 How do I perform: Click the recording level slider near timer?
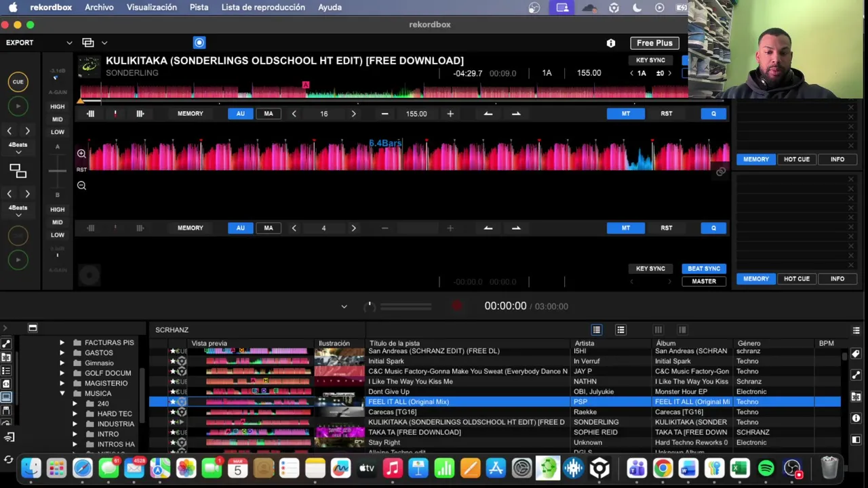coord(406,306)
